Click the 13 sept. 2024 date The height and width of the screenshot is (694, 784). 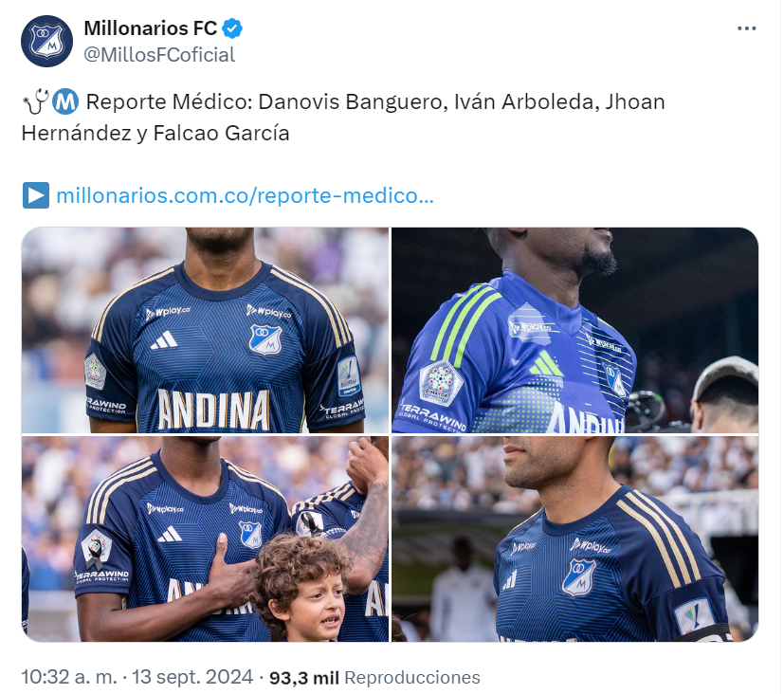(192, 677)
